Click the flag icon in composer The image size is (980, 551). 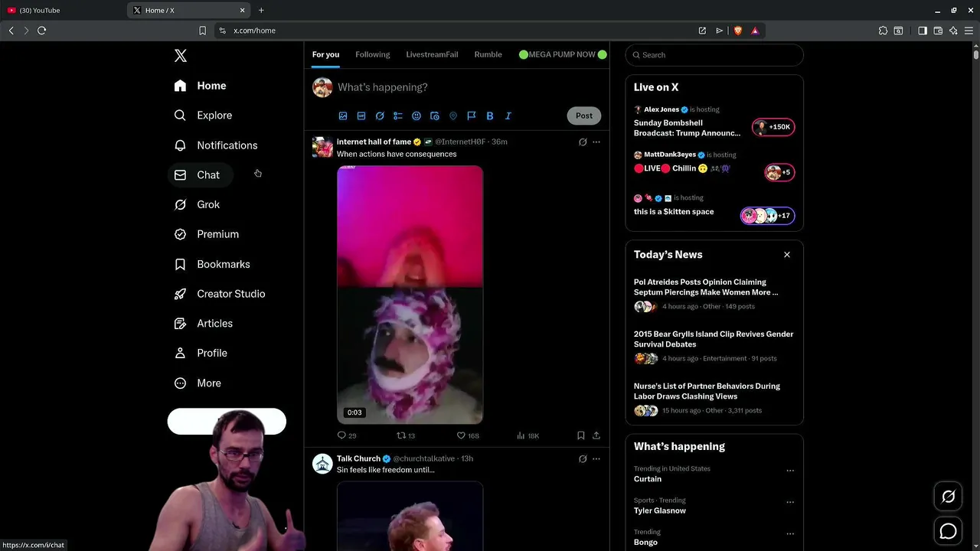point(472,116)
